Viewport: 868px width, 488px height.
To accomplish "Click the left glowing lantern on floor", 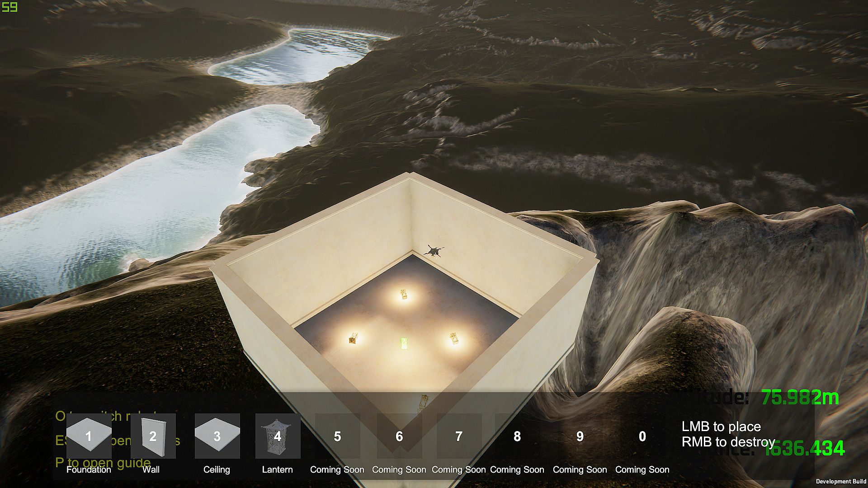I will pos(354,338).
